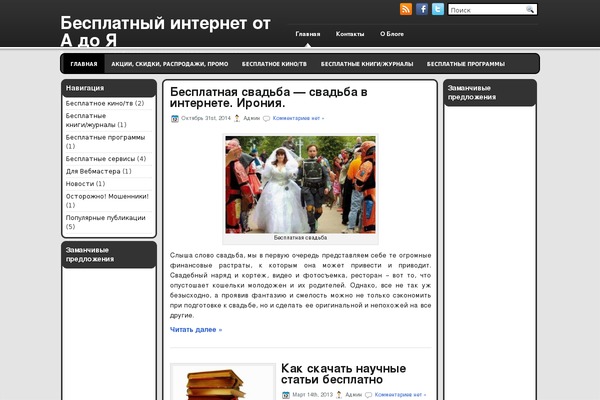Open БЕСПЛАТНОЕ КИНО/ТВ in category bar

coord(274,64)
